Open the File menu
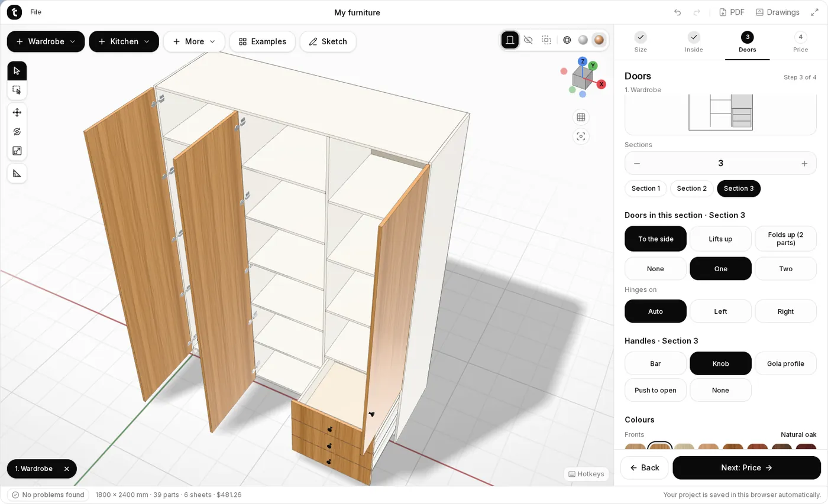Screen dimensions: 828x504 [x=35, y=12]
